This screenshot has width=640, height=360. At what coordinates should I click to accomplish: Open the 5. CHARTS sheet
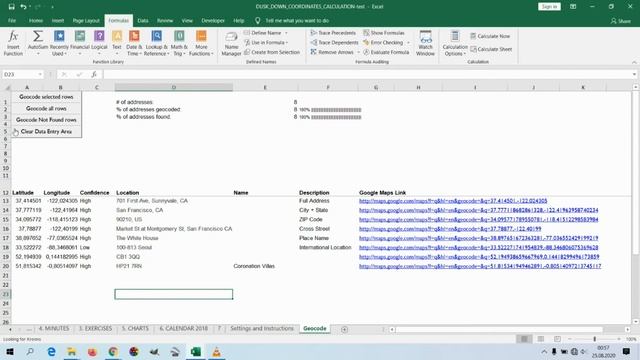pos(135,329)
